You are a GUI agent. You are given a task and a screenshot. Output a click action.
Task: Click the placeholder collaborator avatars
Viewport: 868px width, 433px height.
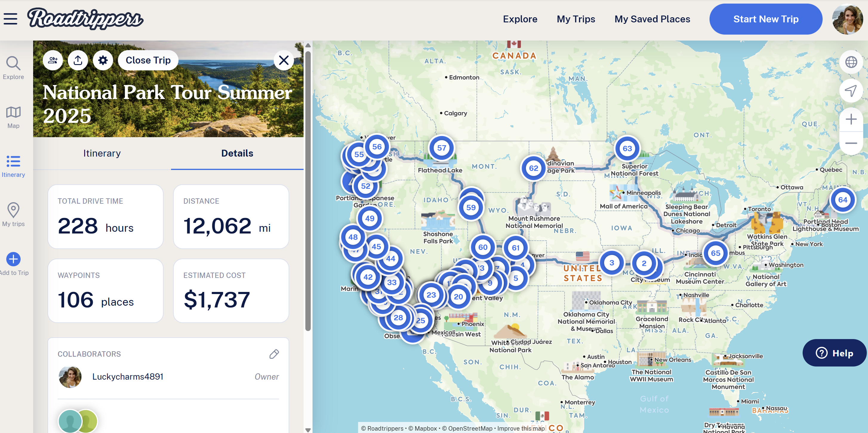click(78, 421)
